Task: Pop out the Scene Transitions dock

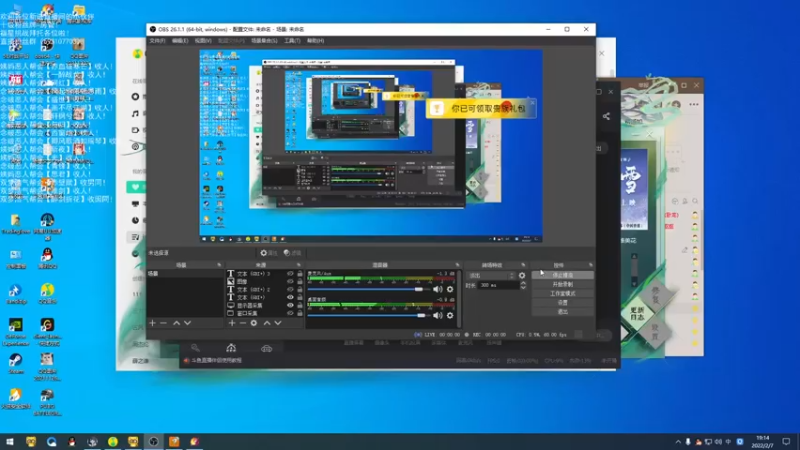Action: pyautogui.click(x=523, y=265)
